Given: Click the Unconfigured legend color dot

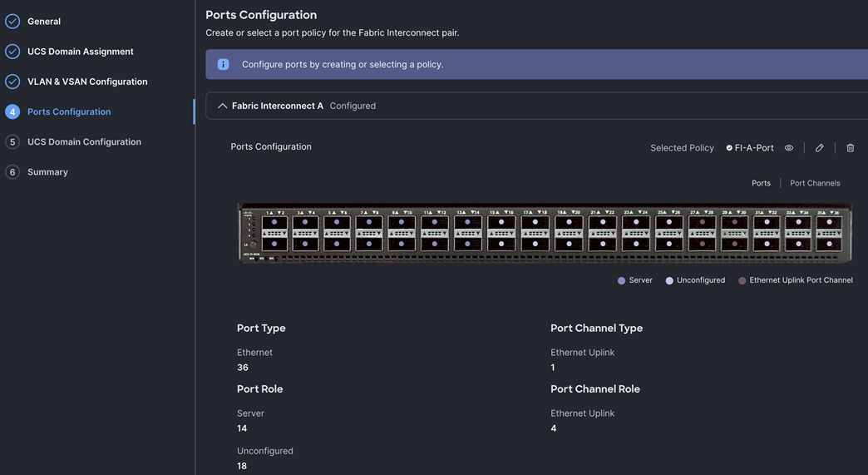Looking at the screenshot, I should coord(669,280).
